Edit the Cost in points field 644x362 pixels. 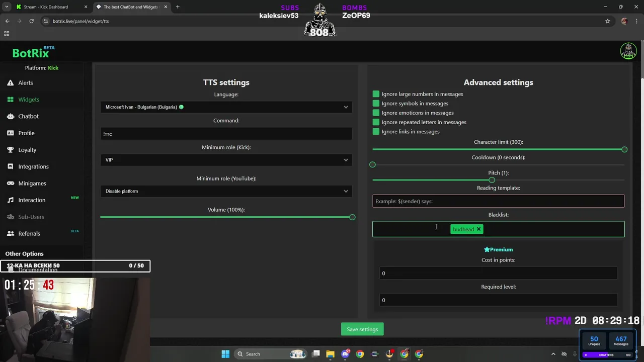tap(498, 273)
